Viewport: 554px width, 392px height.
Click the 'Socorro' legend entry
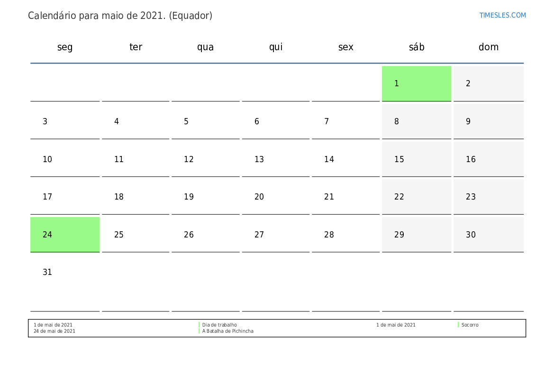(470, 325)
